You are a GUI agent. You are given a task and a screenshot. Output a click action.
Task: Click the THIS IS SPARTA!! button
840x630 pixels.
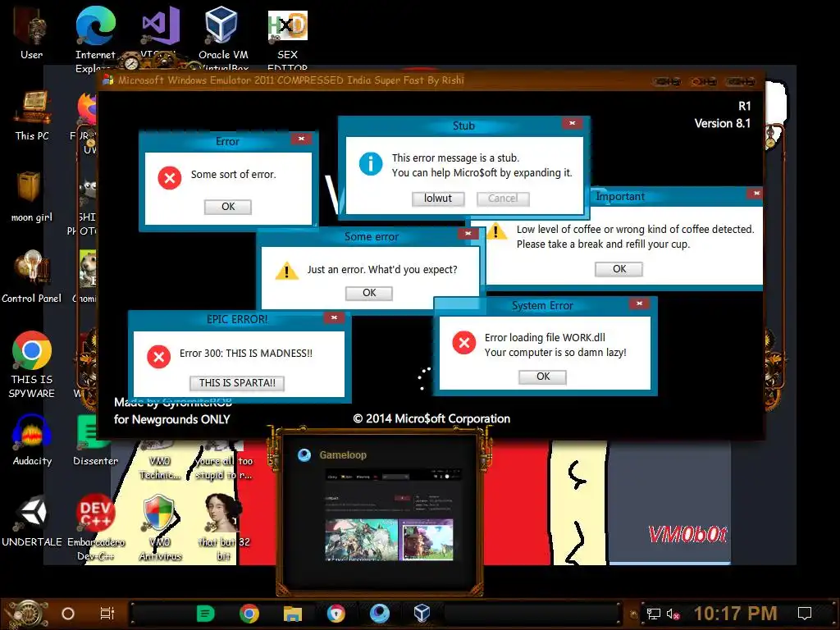pyautogui.click(x=237, y=383)
